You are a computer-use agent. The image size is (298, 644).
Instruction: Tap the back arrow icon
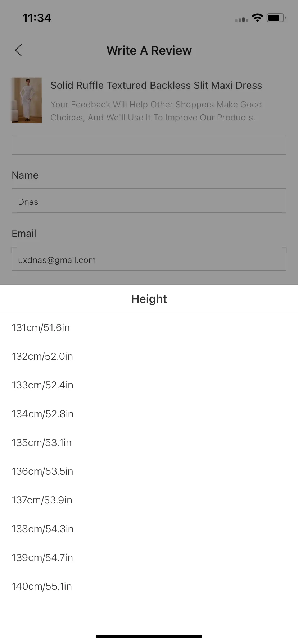[x=19, y=50]
